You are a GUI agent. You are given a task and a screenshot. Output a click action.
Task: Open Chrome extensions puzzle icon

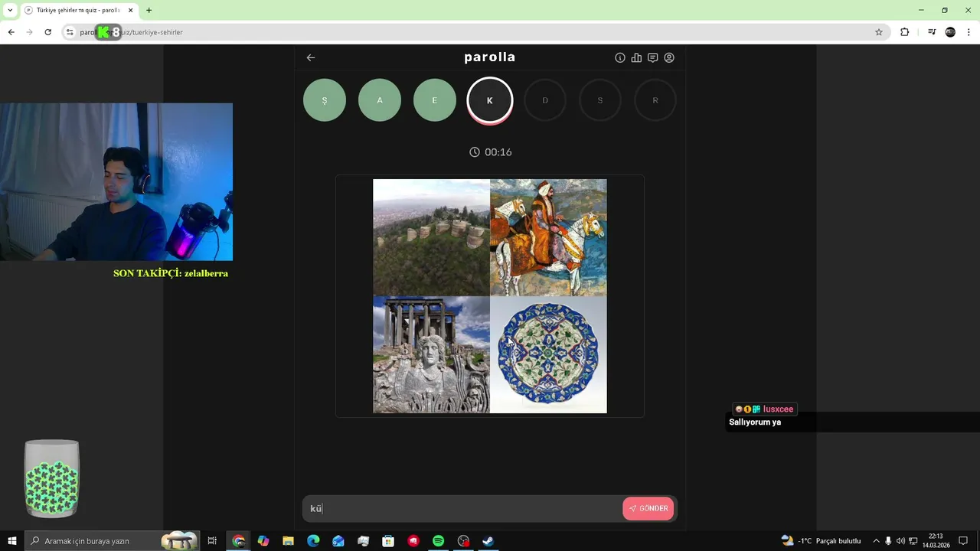[904, 32]
